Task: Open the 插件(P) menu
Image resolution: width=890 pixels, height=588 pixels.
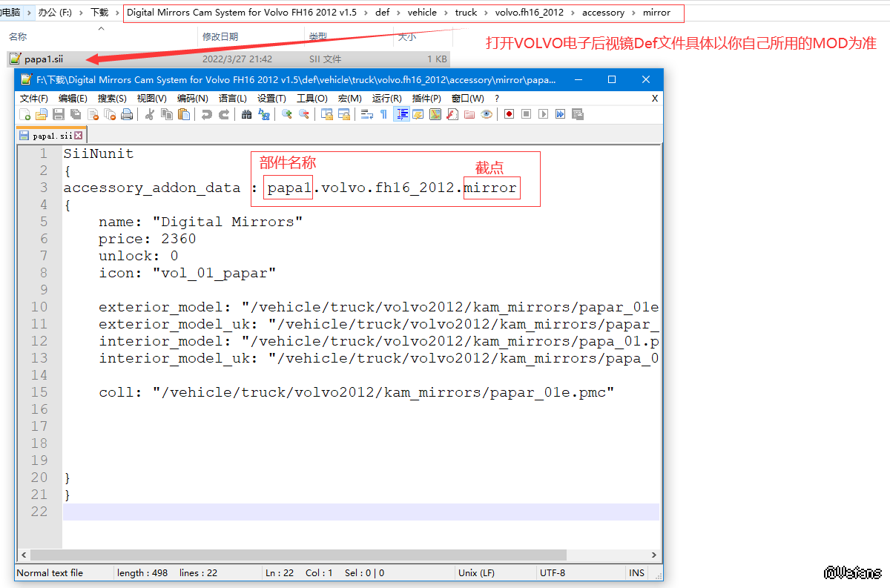Action: point(426,99)
